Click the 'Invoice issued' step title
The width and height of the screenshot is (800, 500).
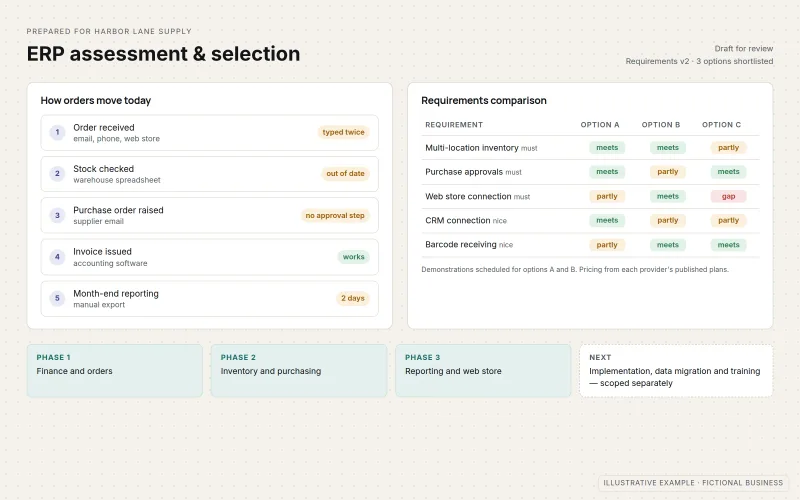click(103, 252)
